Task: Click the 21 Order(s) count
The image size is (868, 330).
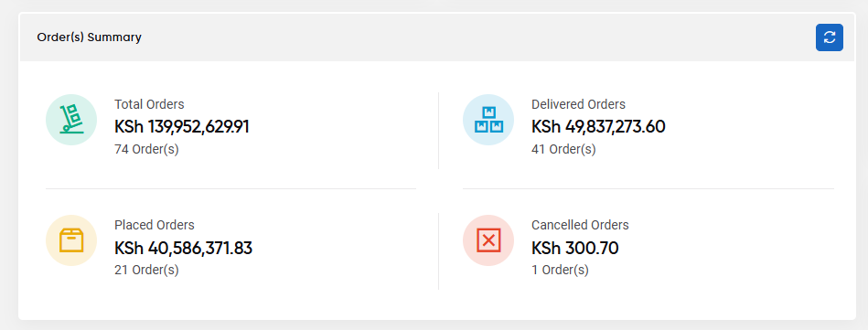Action: (x=146, y=271)
